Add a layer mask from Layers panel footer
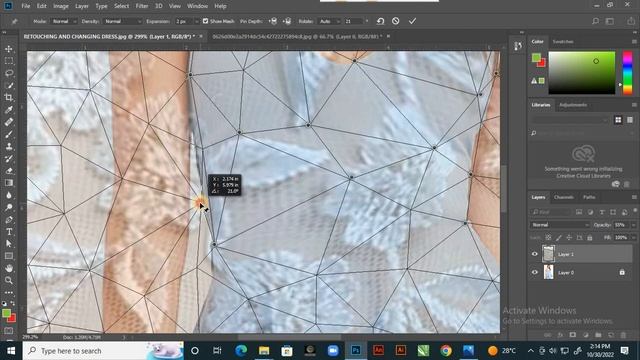Viewport: 640px width, 360px height. 573,335
